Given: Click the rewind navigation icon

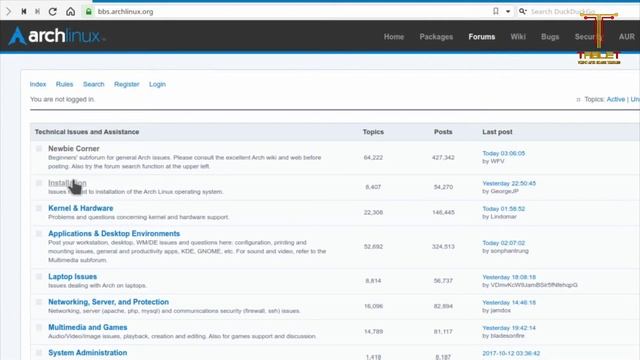Looking at the screenshot, I should tap(24, 11).
